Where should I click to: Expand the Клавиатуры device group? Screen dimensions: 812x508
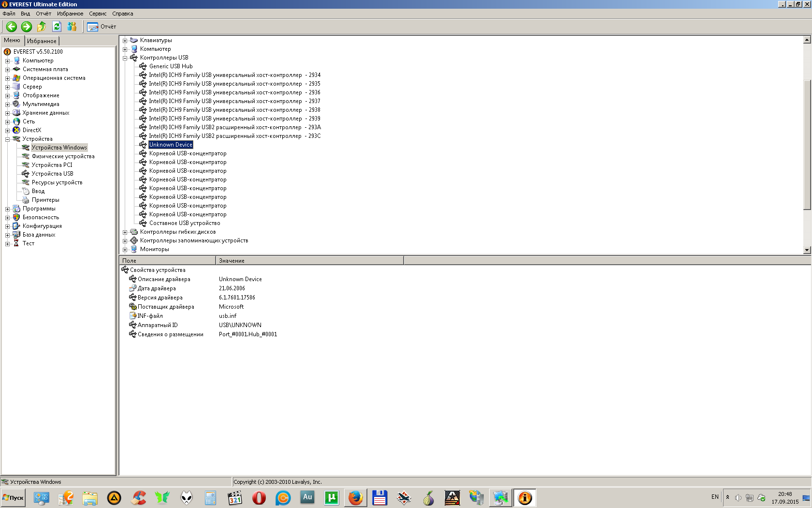[125, 41]
